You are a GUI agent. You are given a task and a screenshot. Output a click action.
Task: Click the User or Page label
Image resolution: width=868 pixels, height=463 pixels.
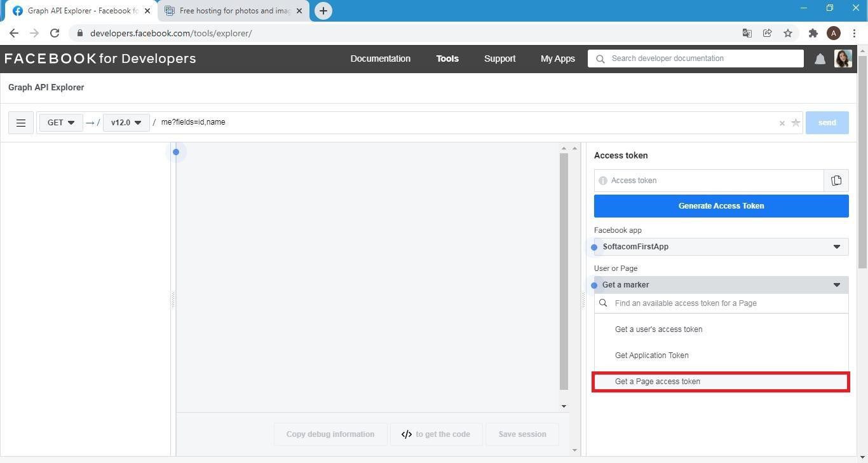(x=616, y=268)
